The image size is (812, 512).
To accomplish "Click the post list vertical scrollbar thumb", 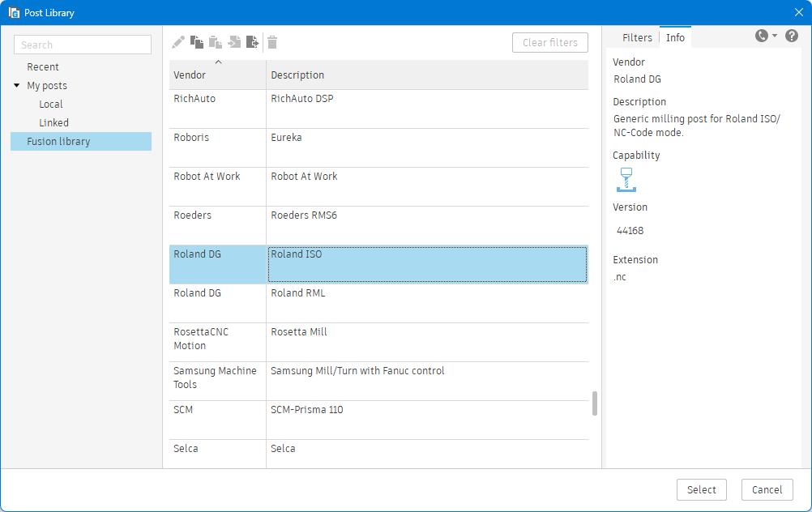I will pyautogui.click(x=595, y=403).
